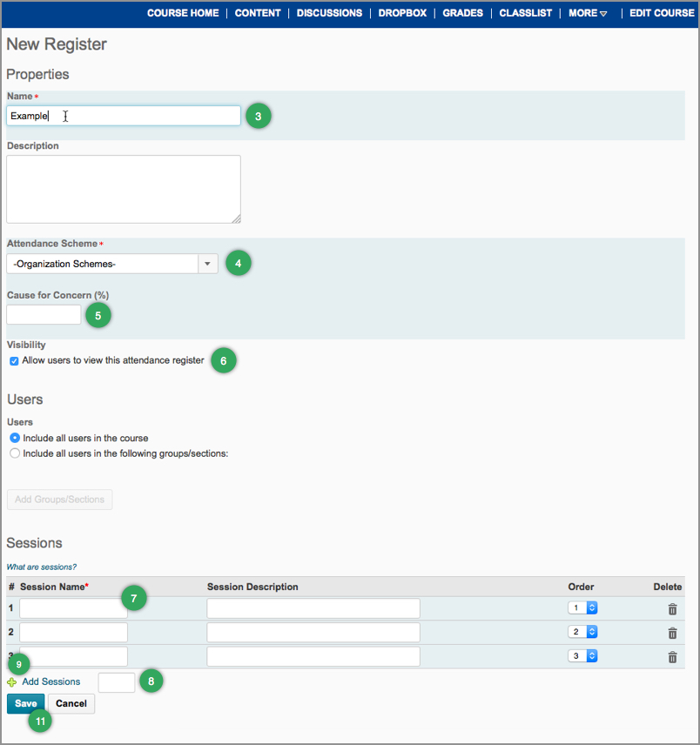Screen dimensions: 700x745
Task: Click Session Description field in row 2
Action: pyautogui.click(x=313, y=633)
